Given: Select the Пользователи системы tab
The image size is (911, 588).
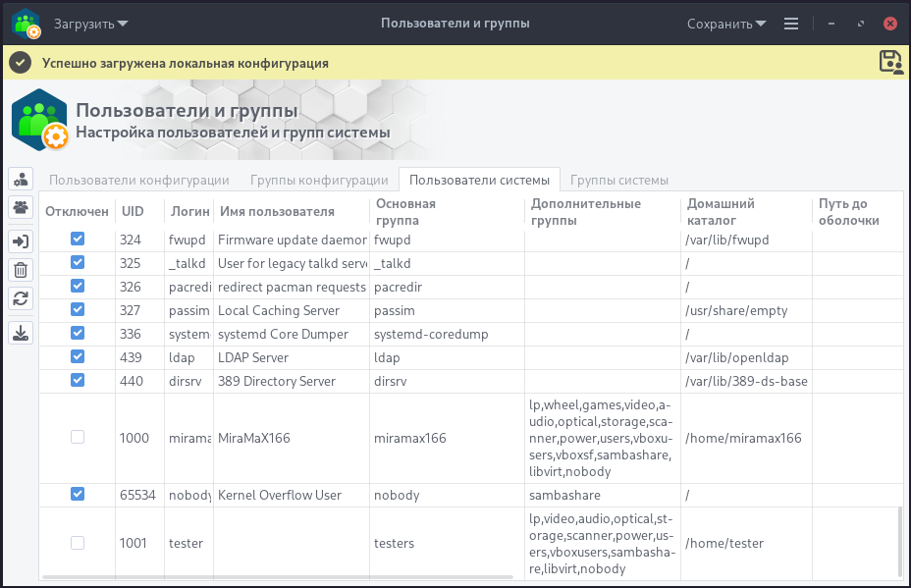Looking at the screenshot, I should coord(479,180).
